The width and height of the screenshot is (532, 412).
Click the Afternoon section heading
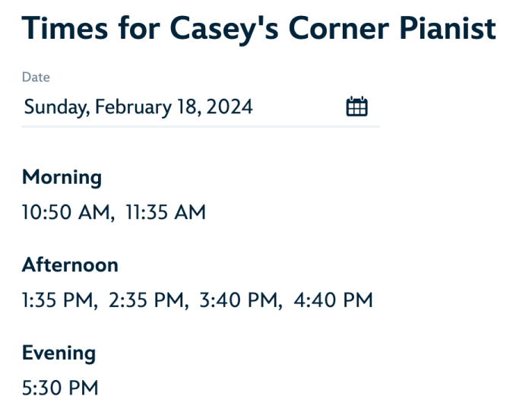[x=70, y=265]
